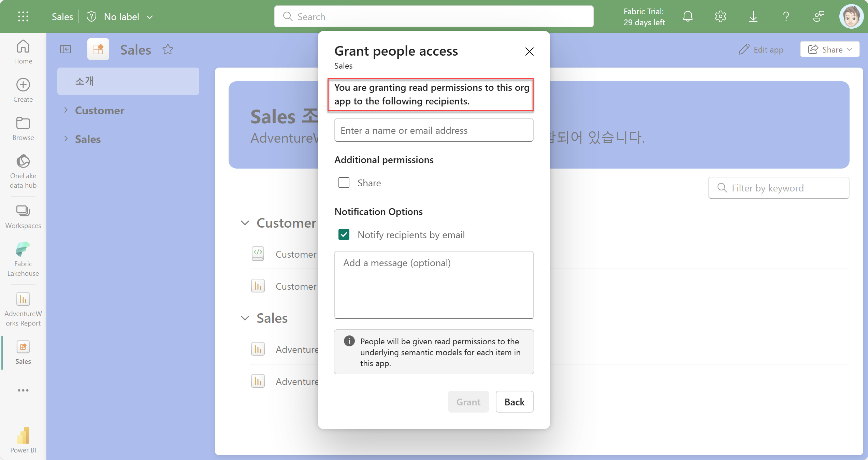Open the Share dropdown button

coord(830,49)
